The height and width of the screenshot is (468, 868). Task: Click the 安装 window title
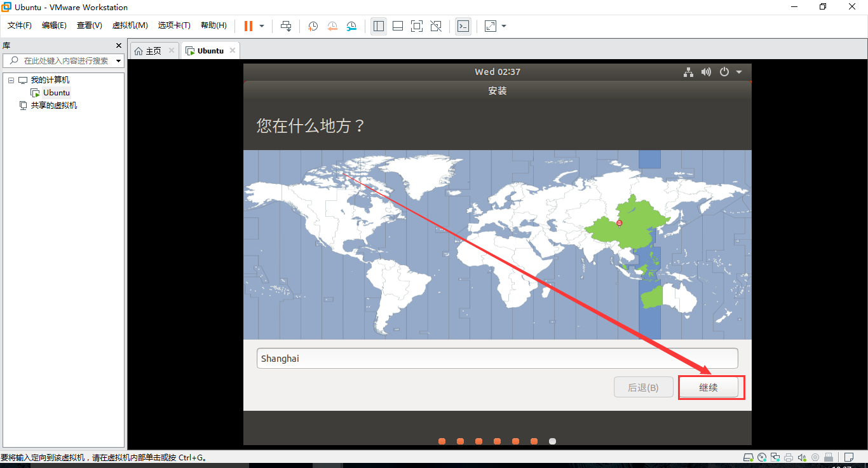[x=498, y=91]
